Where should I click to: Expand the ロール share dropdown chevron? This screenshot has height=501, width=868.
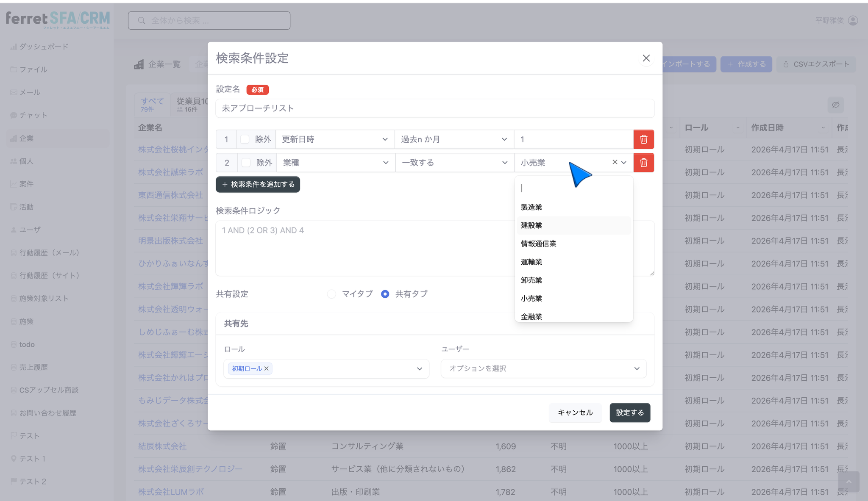coord(420,368)
